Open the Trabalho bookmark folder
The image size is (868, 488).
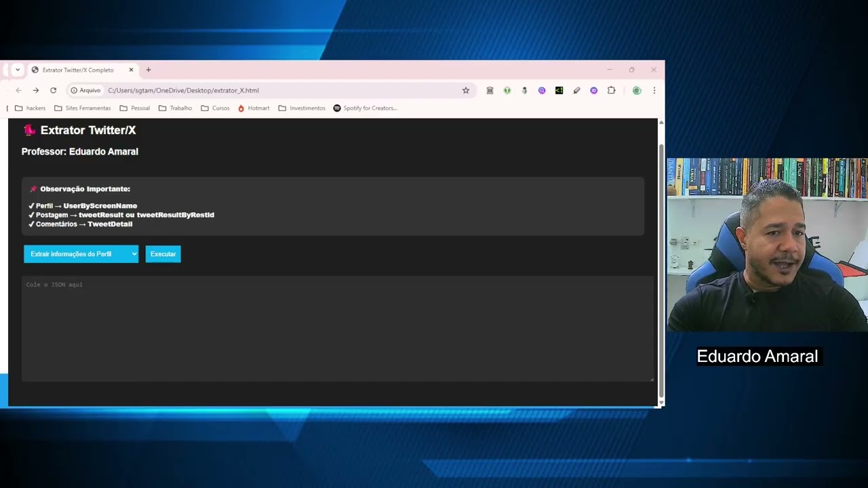tap(175, 108)
